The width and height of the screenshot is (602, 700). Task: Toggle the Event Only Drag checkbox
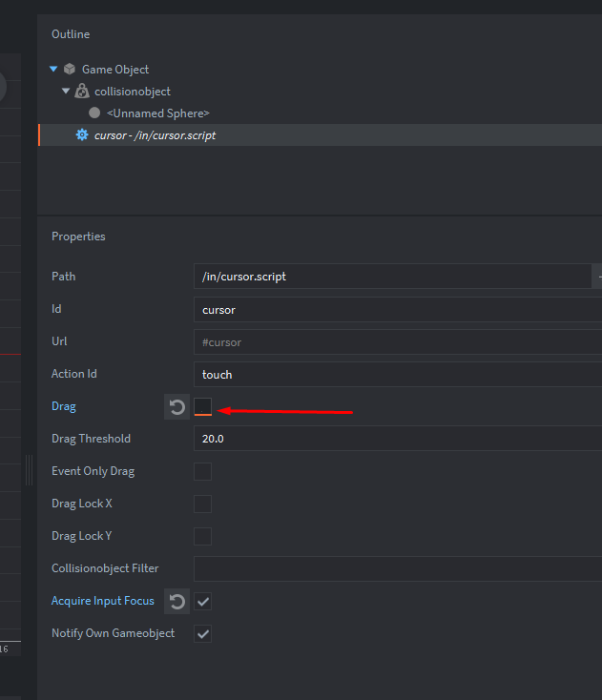tap(202, 471)
